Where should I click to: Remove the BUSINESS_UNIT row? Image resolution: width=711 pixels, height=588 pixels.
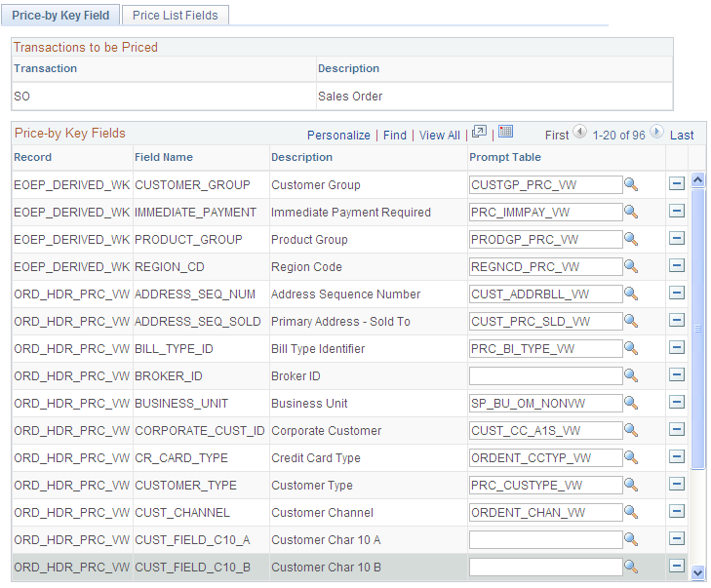pos(677,402)
